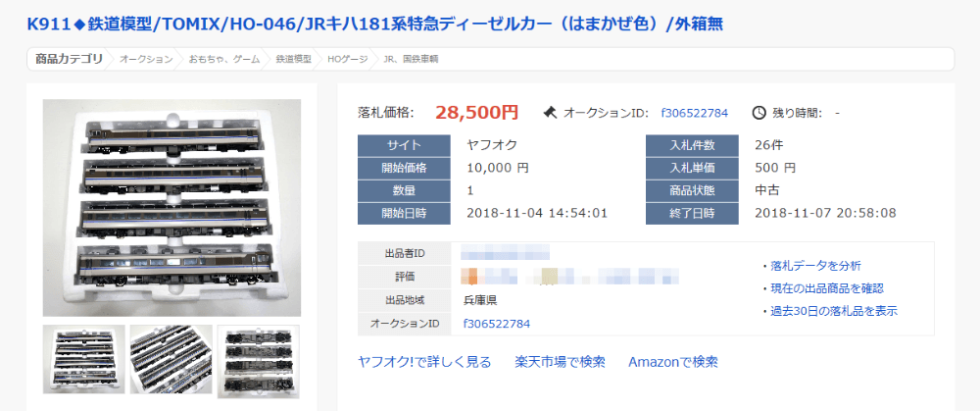Select the first thumbnail below the main photo
The image size is (980, 411).
click(84, 359)
